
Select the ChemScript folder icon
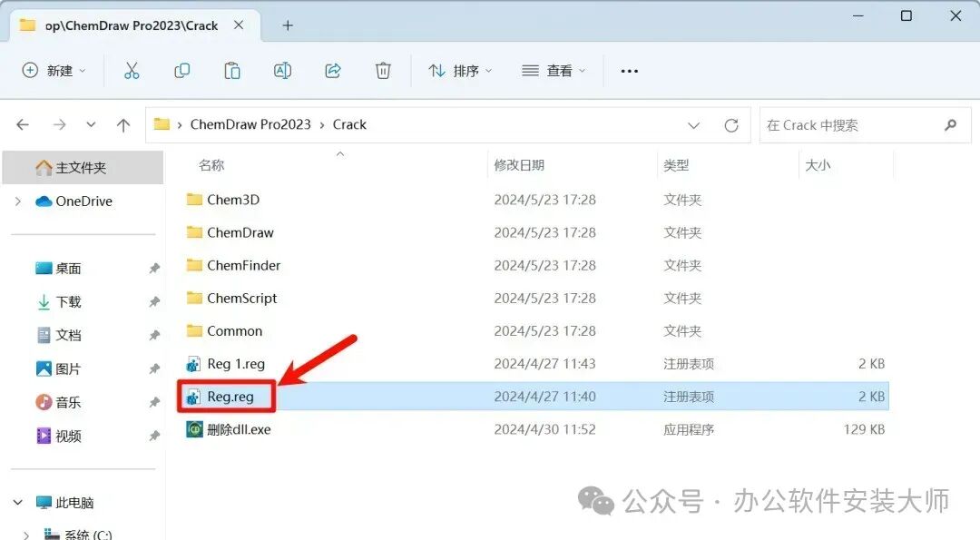(194, 298)
